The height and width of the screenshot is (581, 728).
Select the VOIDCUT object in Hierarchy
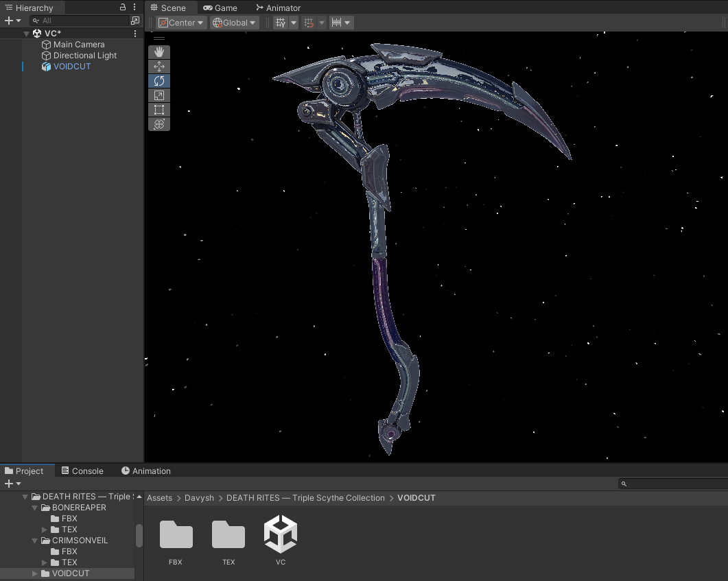[72, 67]
